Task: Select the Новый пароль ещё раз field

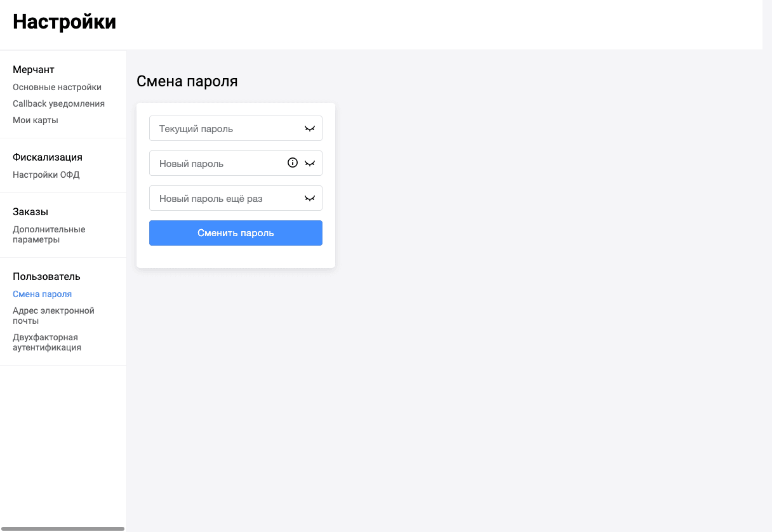Action: (236, 198)
